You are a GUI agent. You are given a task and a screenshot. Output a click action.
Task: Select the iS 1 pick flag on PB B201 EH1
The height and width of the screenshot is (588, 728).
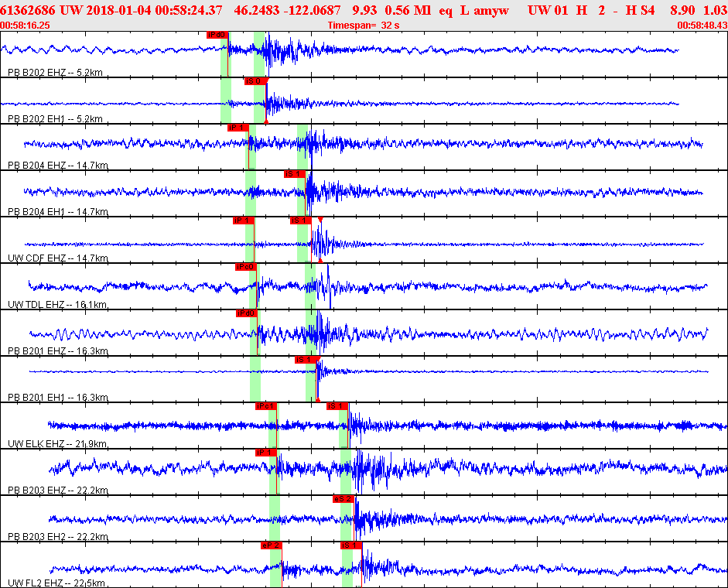pos(306,360)
